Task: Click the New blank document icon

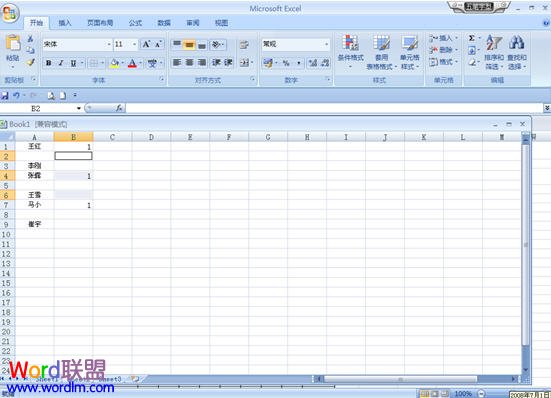Action: click(63, 96)
